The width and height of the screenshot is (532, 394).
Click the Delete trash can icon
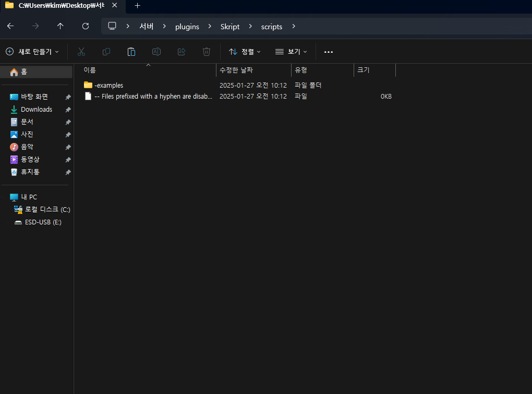tap(207, 52)
